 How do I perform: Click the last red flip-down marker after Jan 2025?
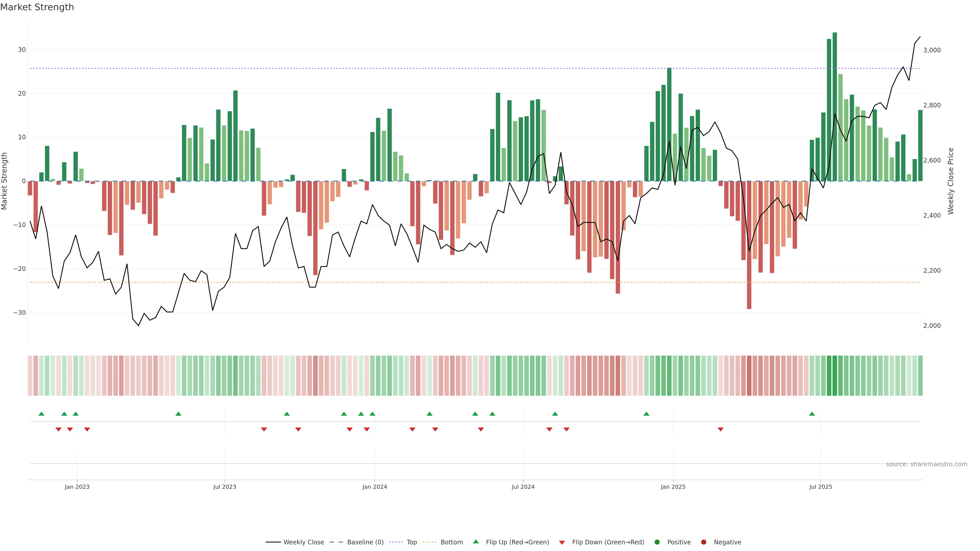point(720,429)
